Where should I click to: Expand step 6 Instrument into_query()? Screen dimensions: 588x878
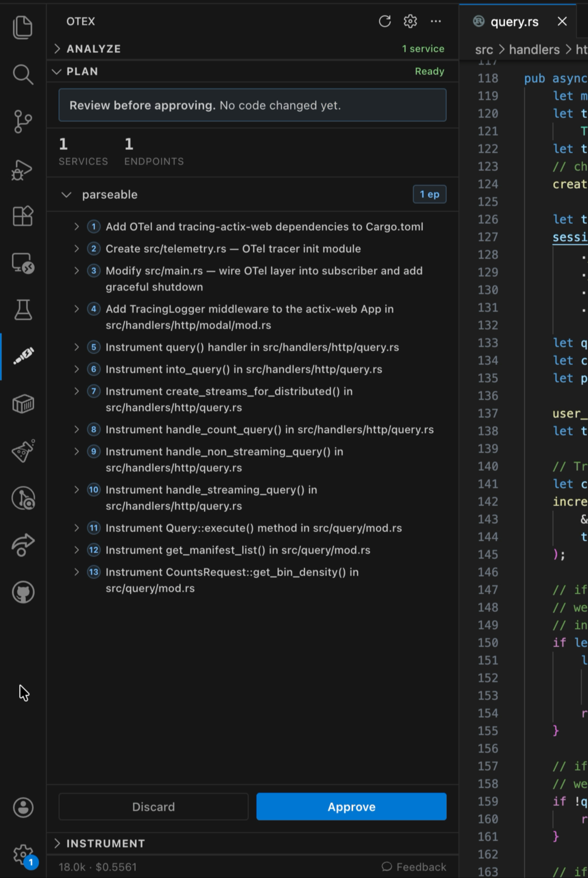point(76,369)
